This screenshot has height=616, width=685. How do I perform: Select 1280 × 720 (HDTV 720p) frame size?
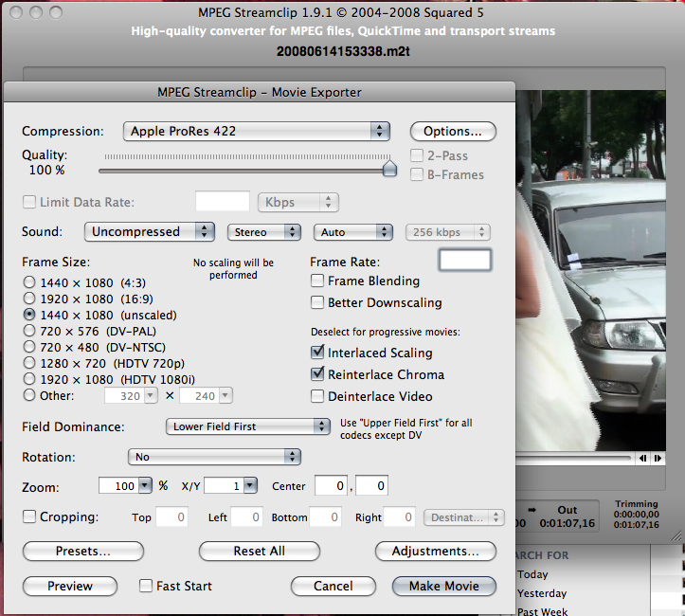[29, 363]
